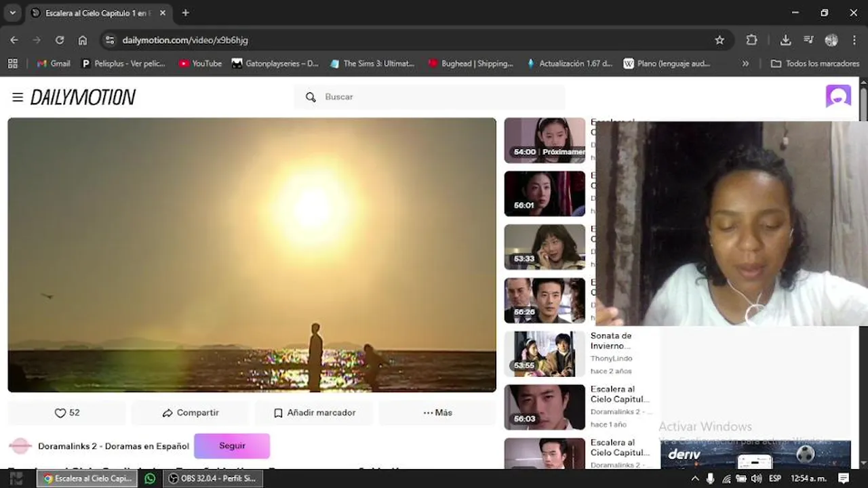The height and width of the screenshot is (488, 868).
Task: Open Plano (lenguaje aud... bookmark
Action: tap(667, 63)
